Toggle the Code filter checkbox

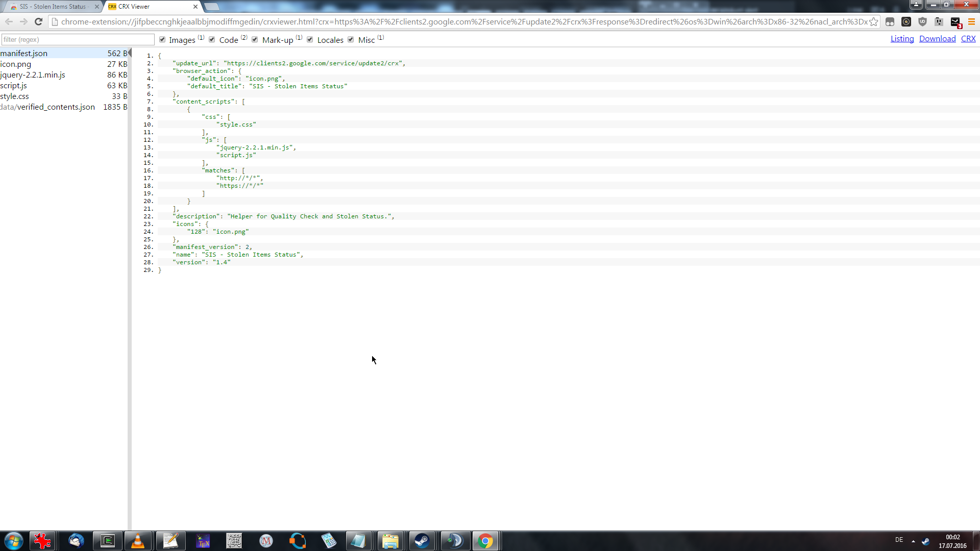[212, 39]
